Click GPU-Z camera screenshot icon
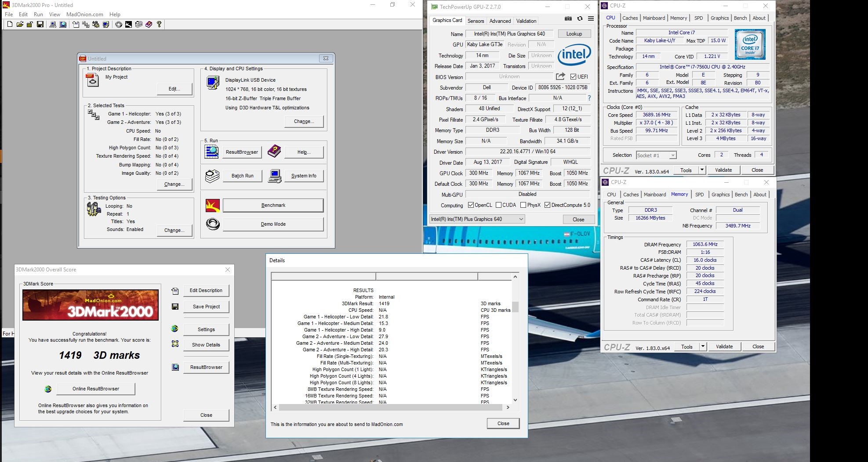Viewport: 868px width, 462px height. pos(568,18)
